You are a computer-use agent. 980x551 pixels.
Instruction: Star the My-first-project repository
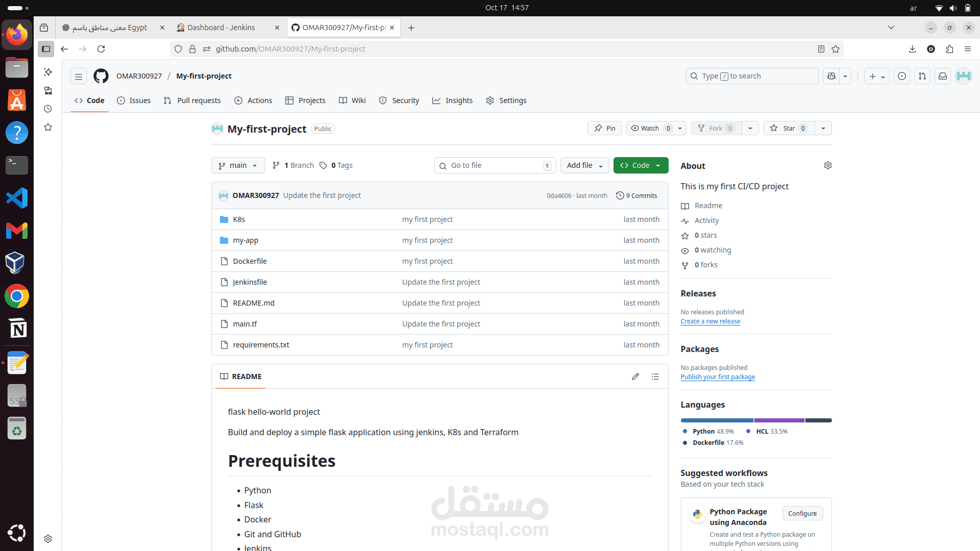coord(789,128)
